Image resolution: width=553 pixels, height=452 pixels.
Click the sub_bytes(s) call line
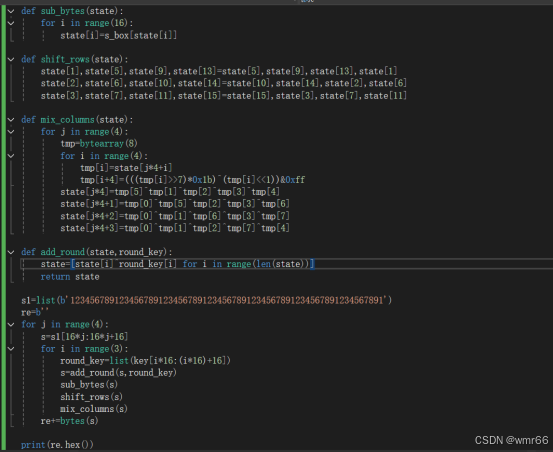(x=89, y=385)
